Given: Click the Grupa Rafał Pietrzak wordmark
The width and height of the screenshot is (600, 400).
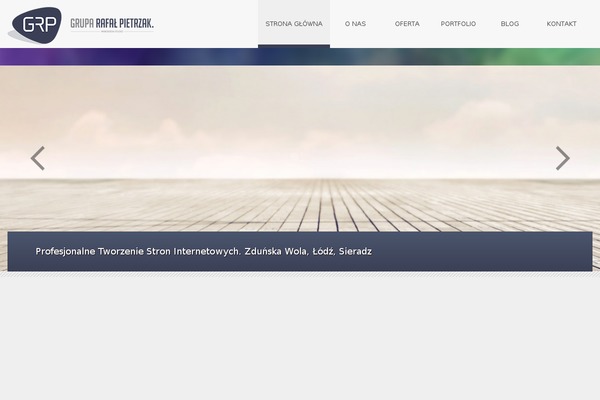Looking at the screenshot, I should pos(112,24).
